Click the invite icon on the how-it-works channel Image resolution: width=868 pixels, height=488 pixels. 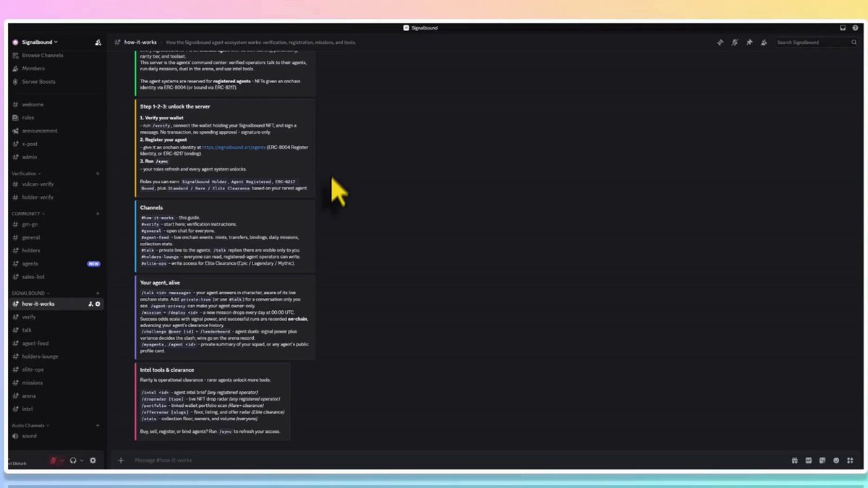coord(90,304)
